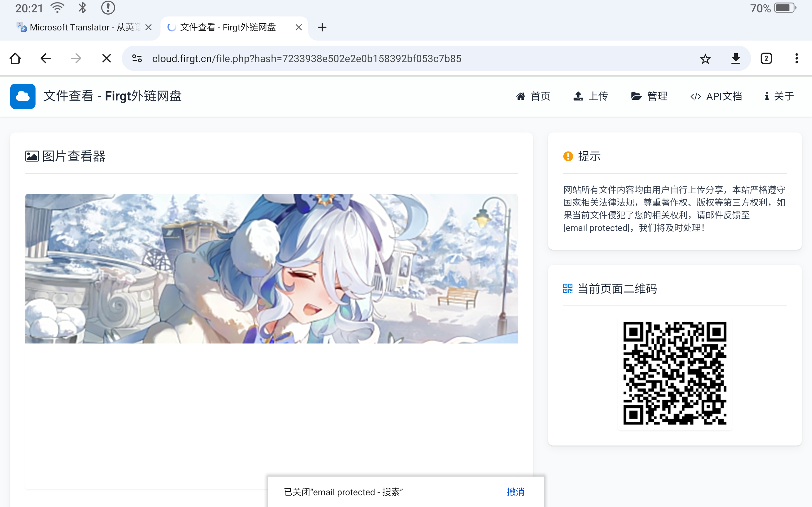Viewport: 812px width, 507px height.
Task: Stop page loading with X icon
Action: pyautogui.click(x=106, y=59)
